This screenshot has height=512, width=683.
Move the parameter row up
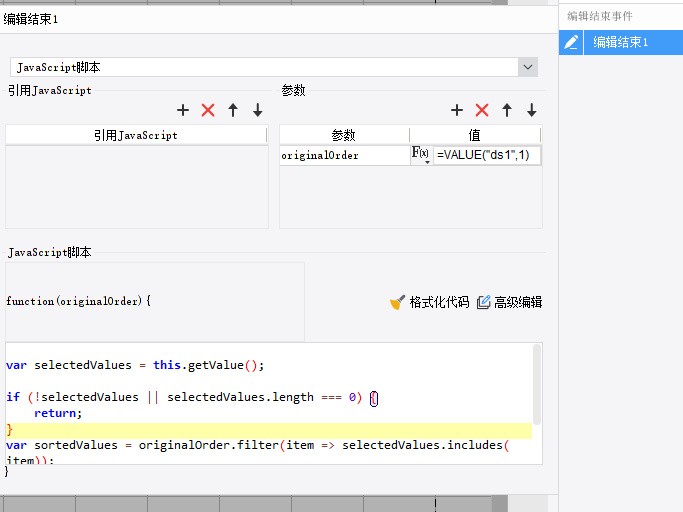(x=507, y=110)
